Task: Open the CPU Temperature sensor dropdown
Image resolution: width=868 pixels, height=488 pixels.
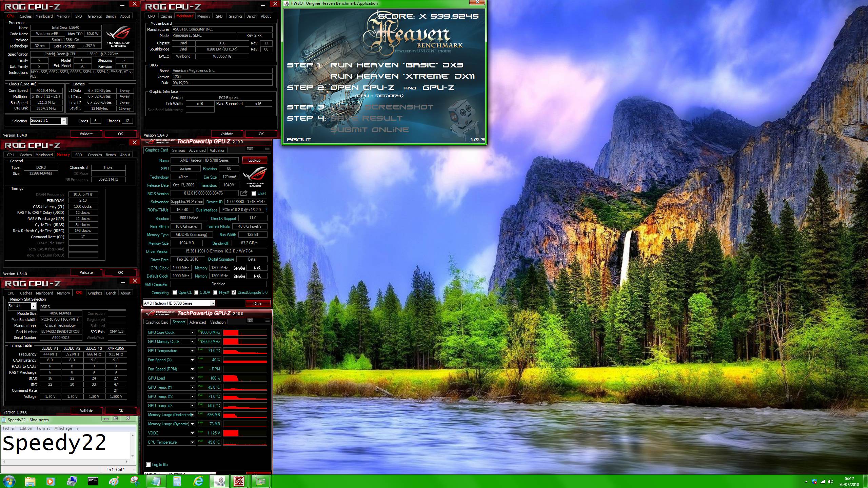Action: [x=171, y=442]
